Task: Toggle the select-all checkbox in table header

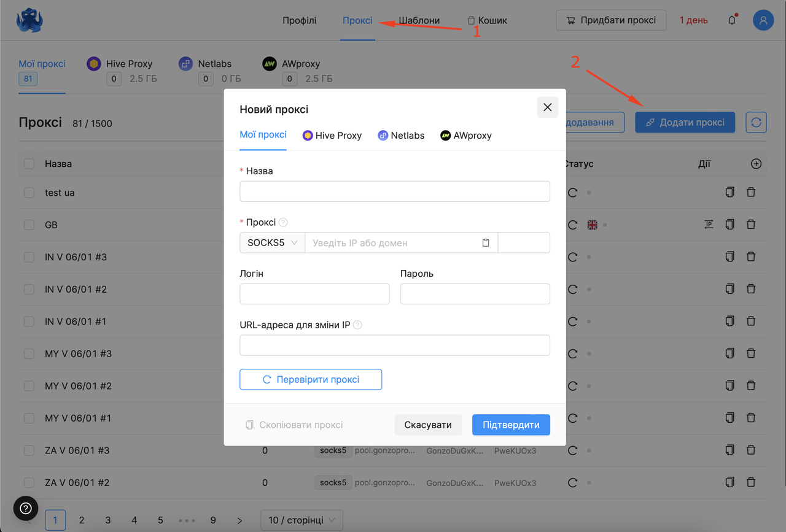Action: [x=29, y=164]
